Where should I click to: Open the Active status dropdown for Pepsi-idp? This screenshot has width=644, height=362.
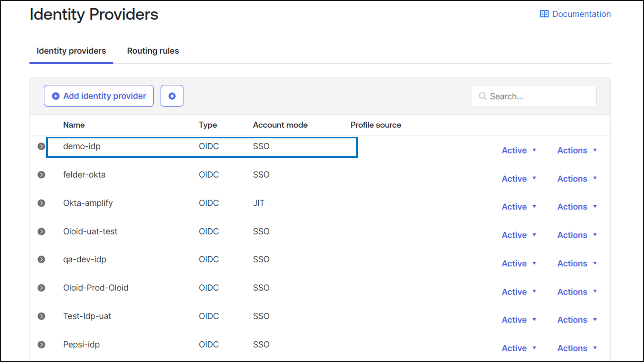tap(519, 348)
